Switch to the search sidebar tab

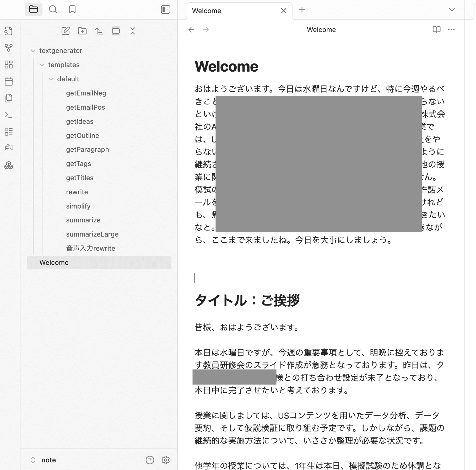[53, 9]
